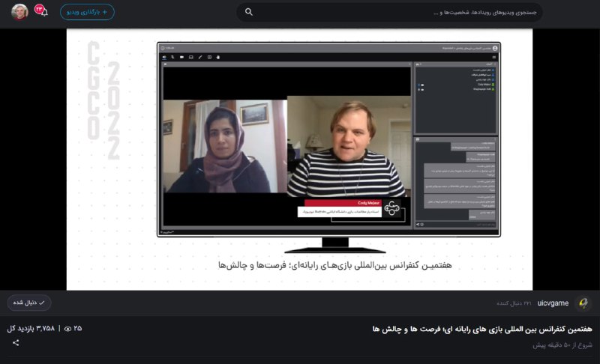Open the user profile avatar menu
The height and width of the screenshot is (364, 600).
point(20,12)
